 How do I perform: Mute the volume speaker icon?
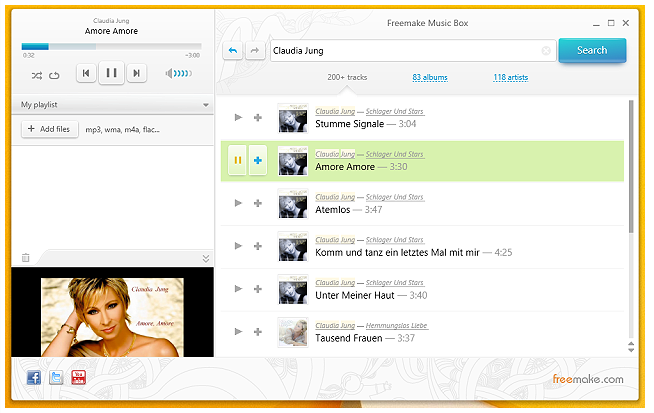coord(169,74)
